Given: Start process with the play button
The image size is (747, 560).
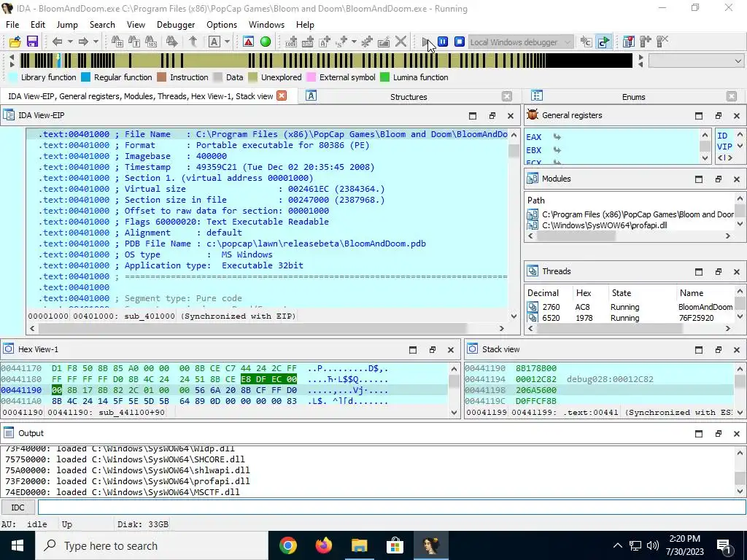Looking at the screenshot, I should click(426, 42).
